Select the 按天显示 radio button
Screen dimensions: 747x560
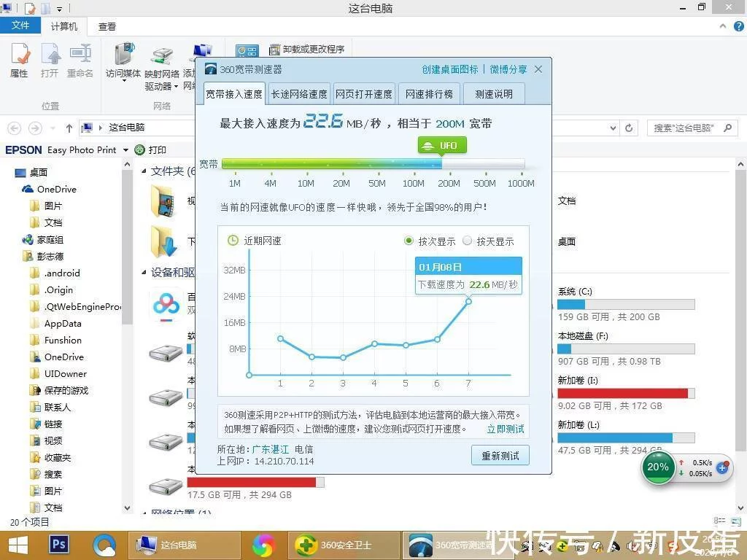pyautogui.click(x=468, y=241)
